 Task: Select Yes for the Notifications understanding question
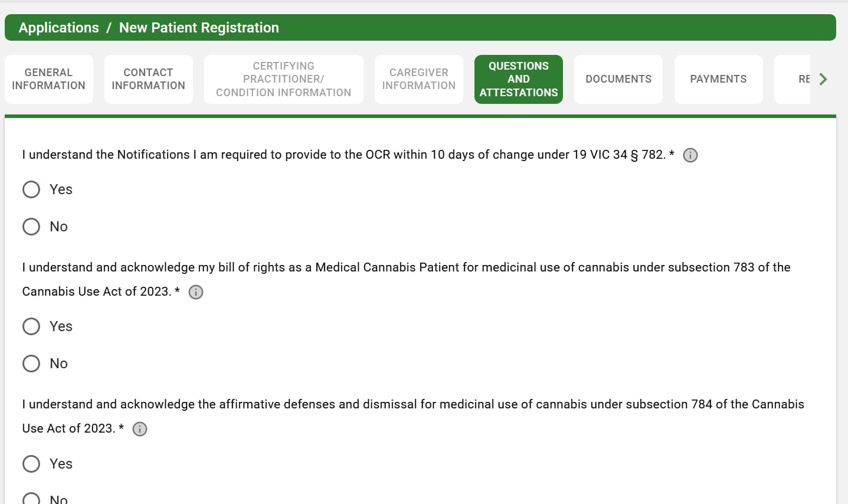pos(31,189)
